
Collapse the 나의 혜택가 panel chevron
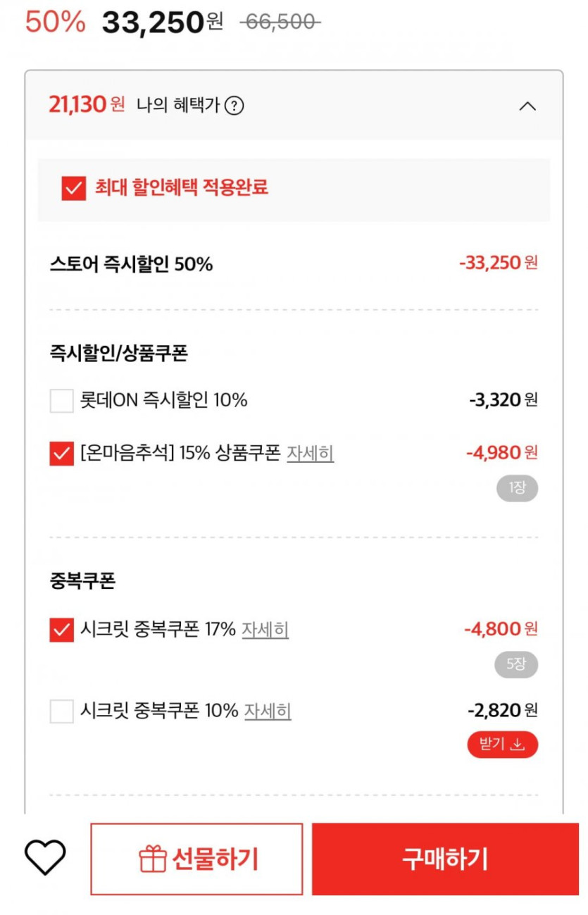[527, 106]
